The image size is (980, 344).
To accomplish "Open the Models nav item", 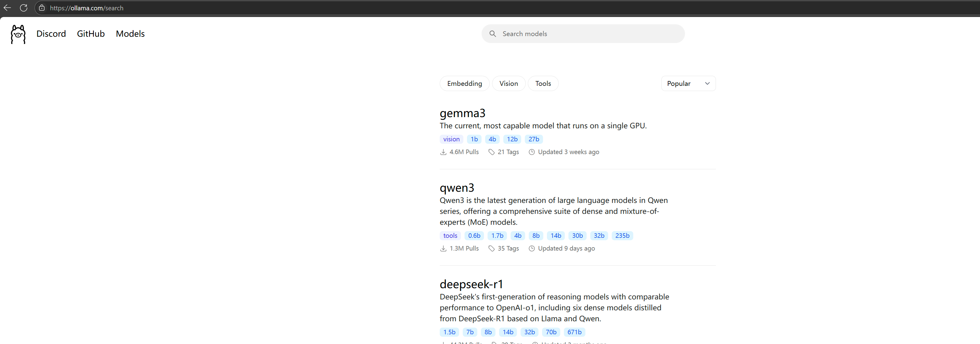I will coord(130,34).
